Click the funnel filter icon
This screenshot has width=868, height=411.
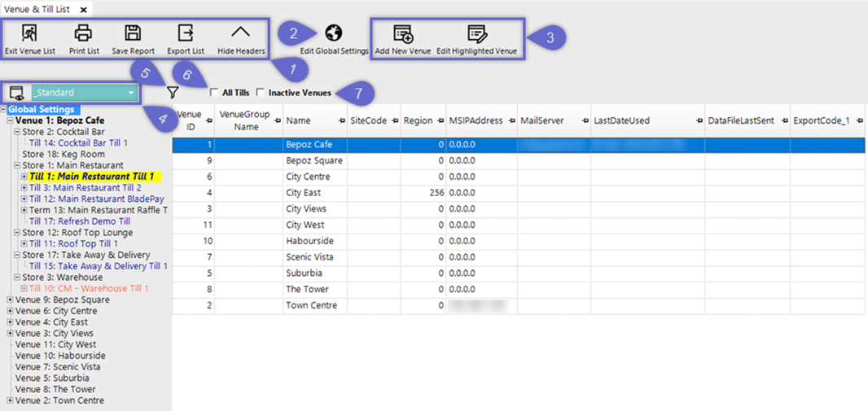click(173, 93)
